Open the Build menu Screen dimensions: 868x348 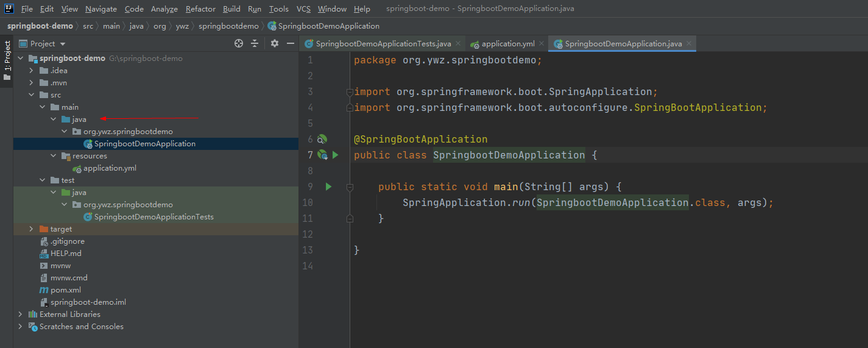[231, 9]
